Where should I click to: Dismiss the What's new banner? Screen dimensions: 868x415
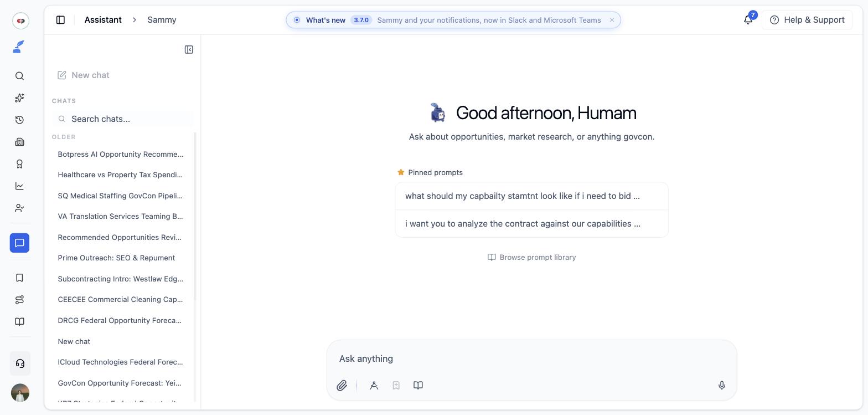tap(612, 20)
